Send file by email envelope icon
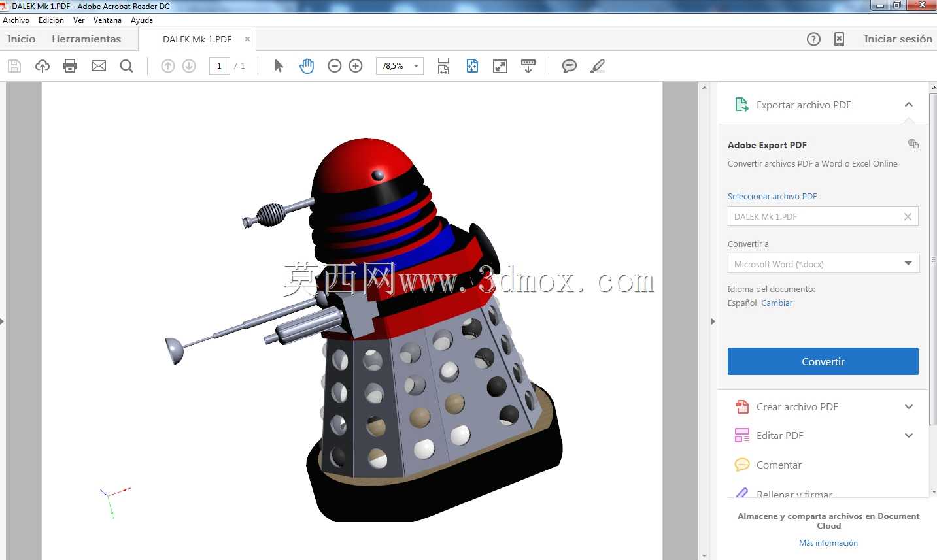The height and width of the screenshot is (560, 937). point(99,66)
